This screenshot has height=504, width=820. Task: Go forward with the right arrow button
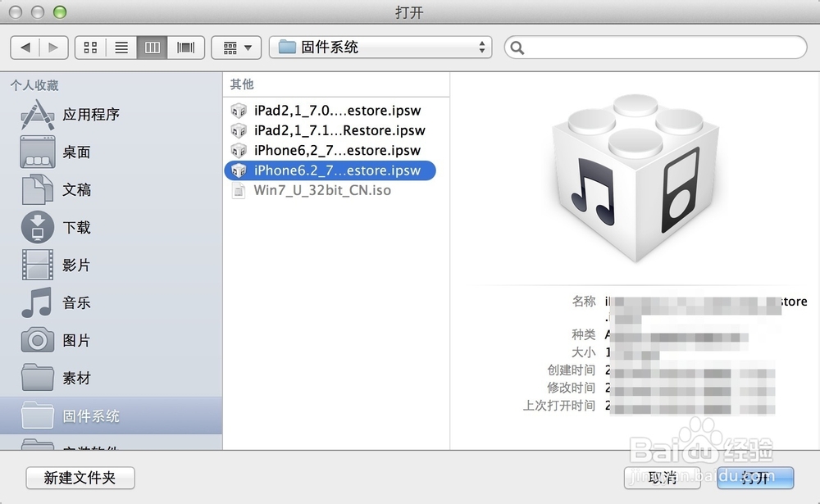pyautogui.click(x=54, y=48)
